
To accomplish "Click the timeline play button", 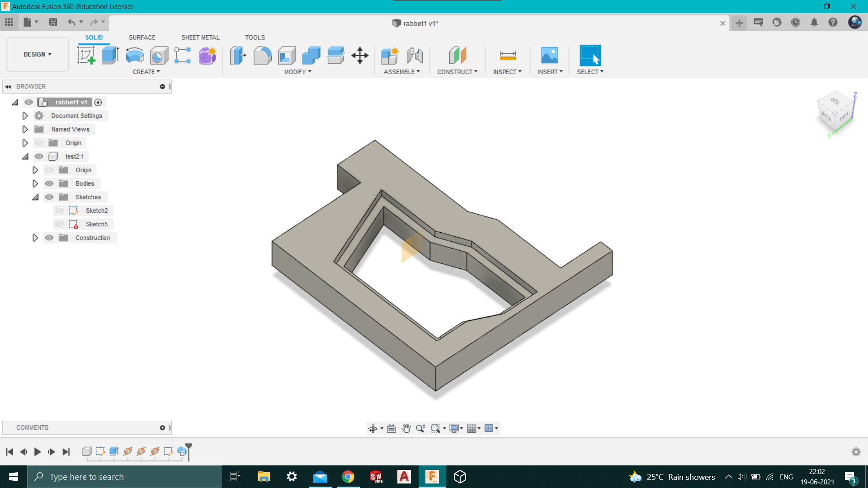I will 38,451.
